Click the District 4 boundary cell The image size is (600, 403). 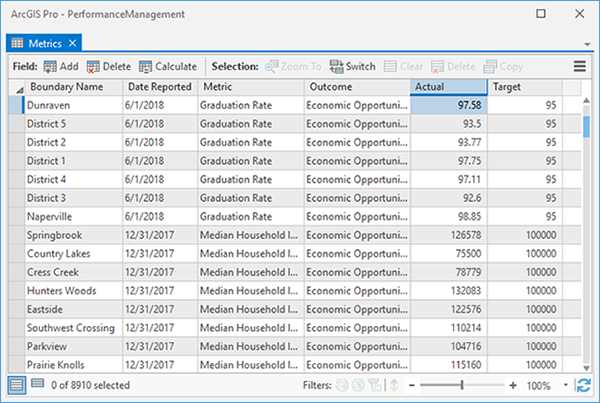pos(73,179)
